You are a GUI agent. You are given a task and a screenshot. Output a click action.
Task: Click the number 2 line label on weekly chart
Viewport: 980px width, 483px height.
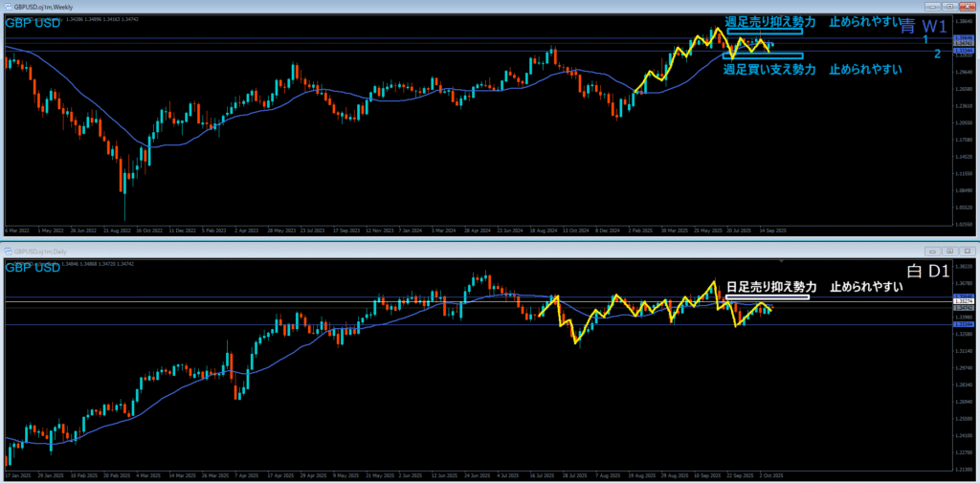click(x=938, y=54)
